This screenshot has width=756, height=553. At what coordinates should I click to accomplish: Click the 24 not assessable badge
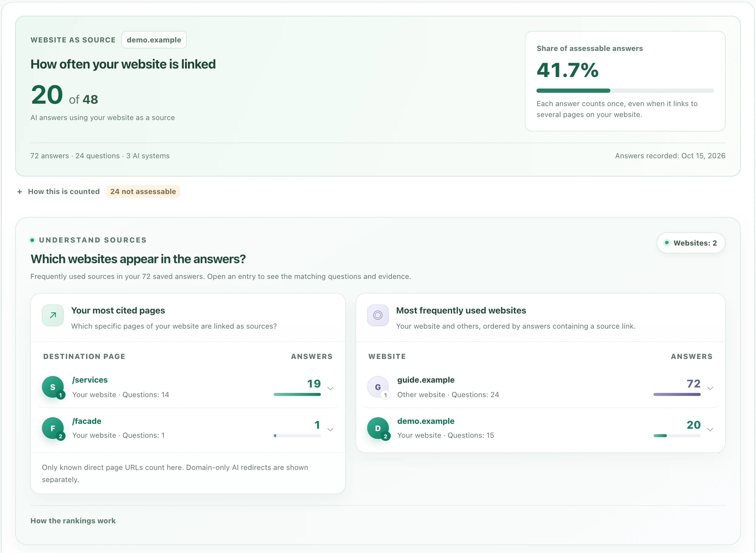coord(143,192)
